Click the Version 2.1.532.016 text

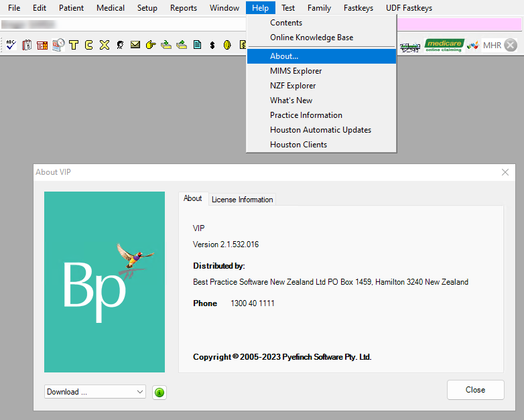coord(226,244)
